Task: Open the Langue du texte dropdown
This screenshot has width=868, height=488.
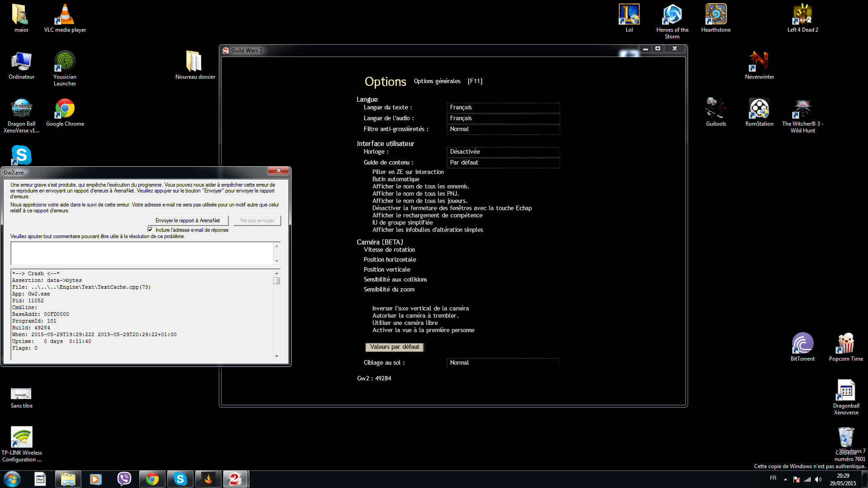Action: (x=503, y=108)
